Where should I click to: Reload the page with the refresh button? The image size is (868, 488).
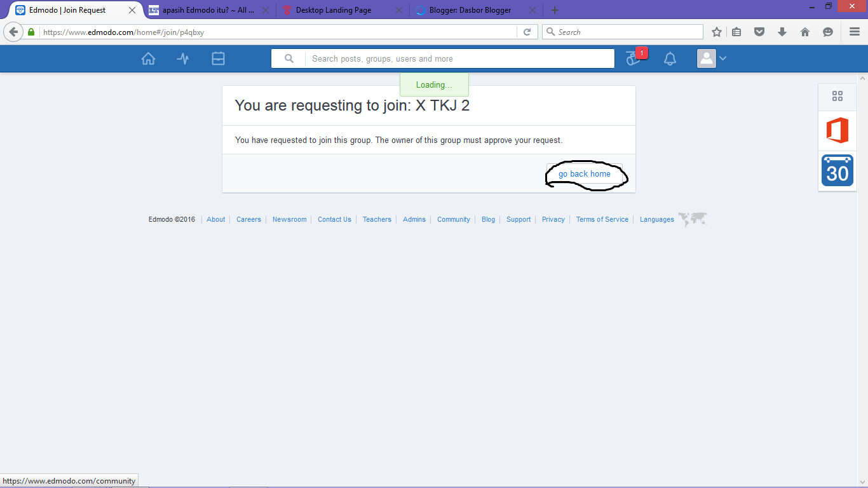click(x=527, y=32)
